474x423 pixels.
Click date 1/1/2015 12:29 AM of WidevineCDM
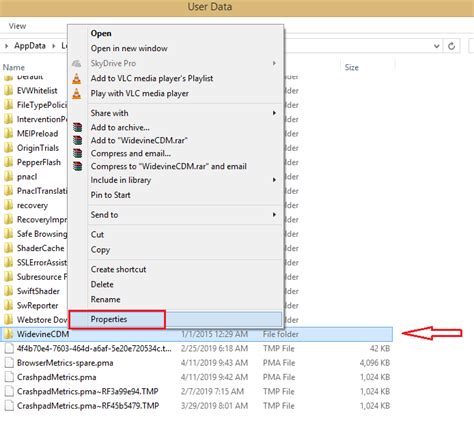214,334
